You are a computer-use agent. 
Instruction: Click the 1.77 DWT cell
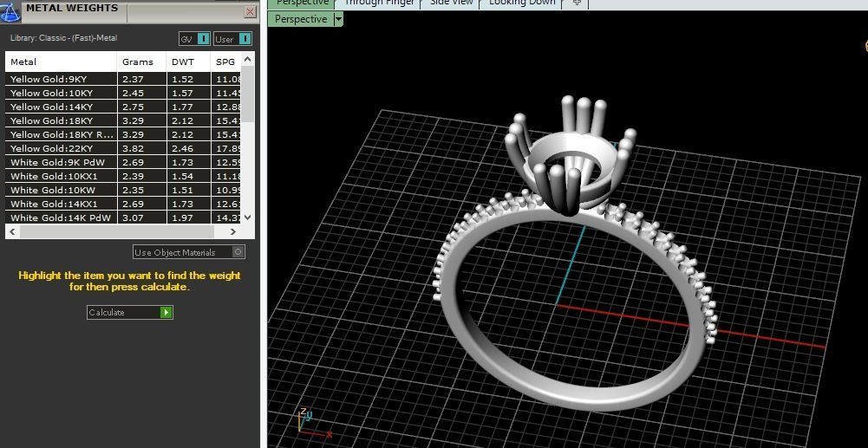tap(189, 107)
